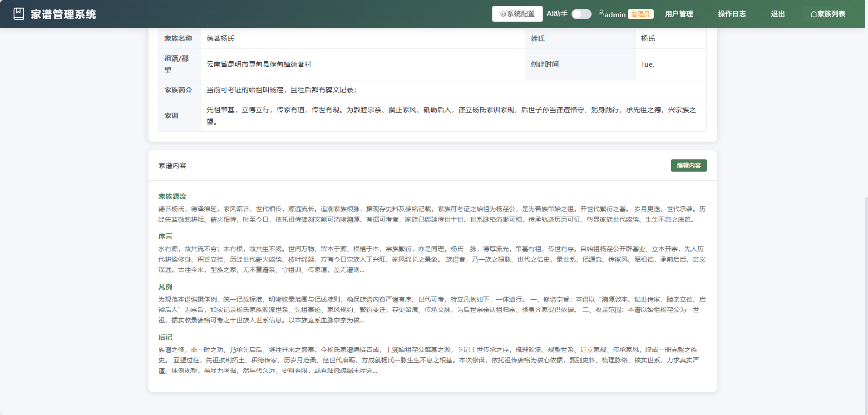
Task: Click the 创建时间 label cell
Action: 580,64
